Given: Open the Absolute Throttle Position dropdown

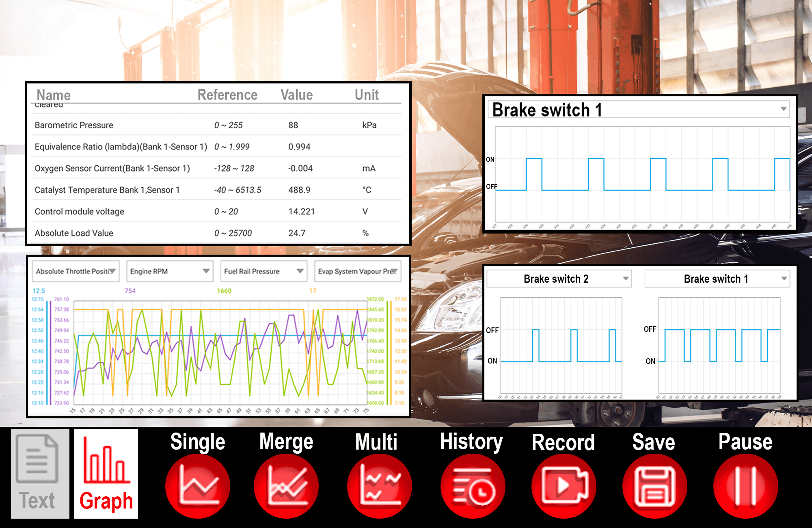Looking at the screenshot, I should tap(76, 271).
